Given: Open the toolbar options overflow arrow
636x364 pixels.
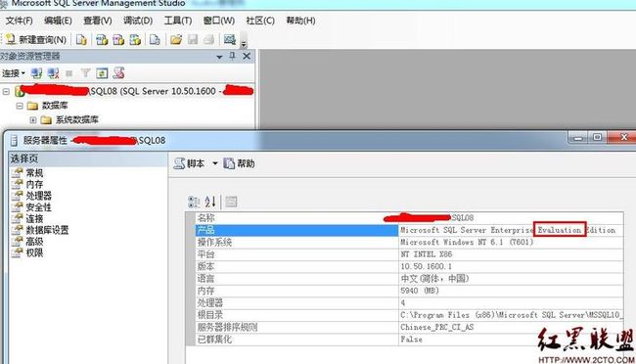Looking at the screenshot, I should pos(244,43).
